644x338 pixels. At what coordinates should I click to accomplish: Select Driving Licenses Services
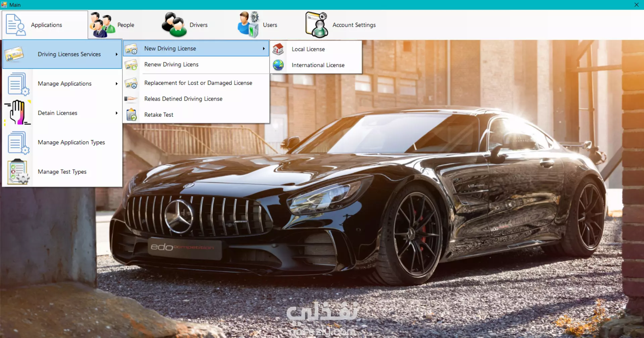(62, 54)
